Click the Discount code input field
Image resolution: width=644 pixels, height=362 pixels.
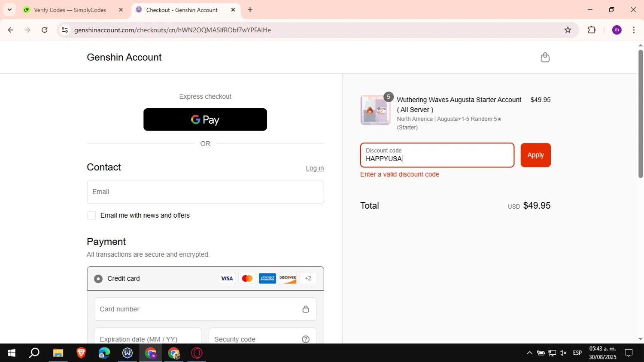click(437, 155)
